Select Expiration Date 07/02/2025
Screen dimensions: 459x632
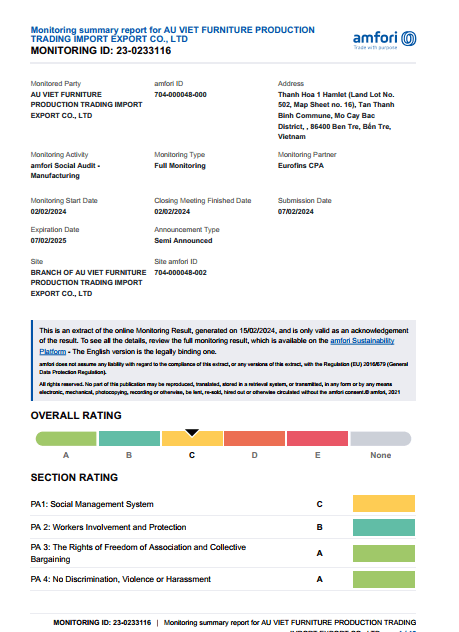click(x=48, y=241)
